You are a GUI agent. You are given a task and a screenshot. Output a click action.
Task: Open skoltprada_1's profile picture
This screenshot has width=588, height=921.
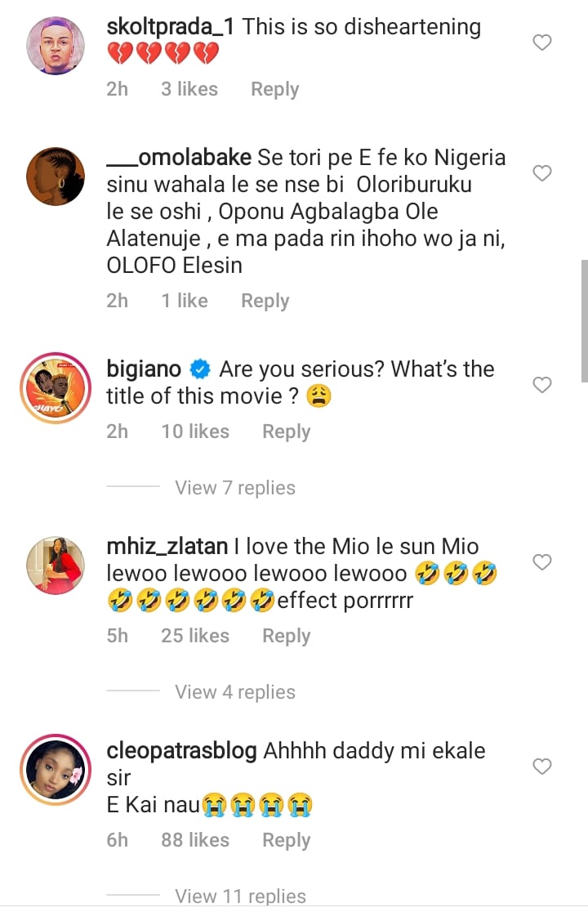(56, 46)
